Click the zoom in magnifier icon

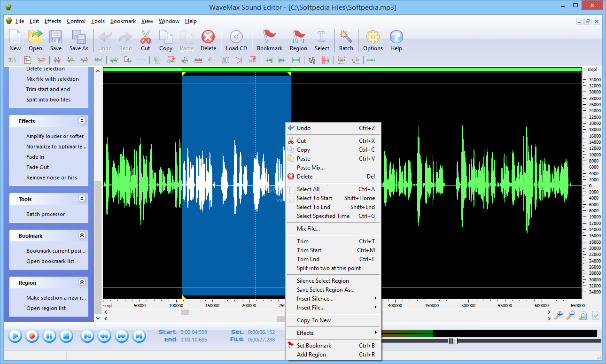[558, 316]
